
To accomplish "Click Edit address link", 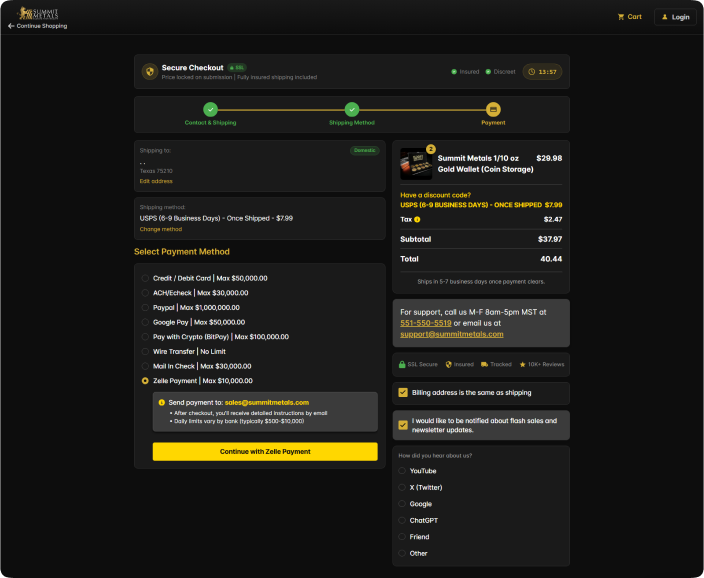I will [x=156, y=181].
